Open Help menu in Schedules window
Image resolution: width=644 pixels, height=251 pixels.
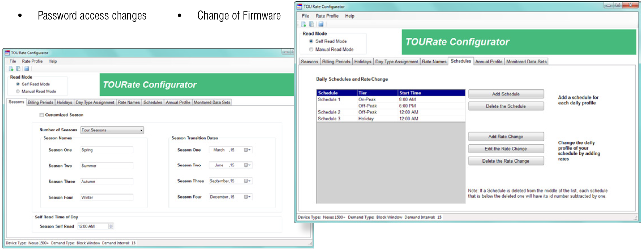tap(349, 16)
